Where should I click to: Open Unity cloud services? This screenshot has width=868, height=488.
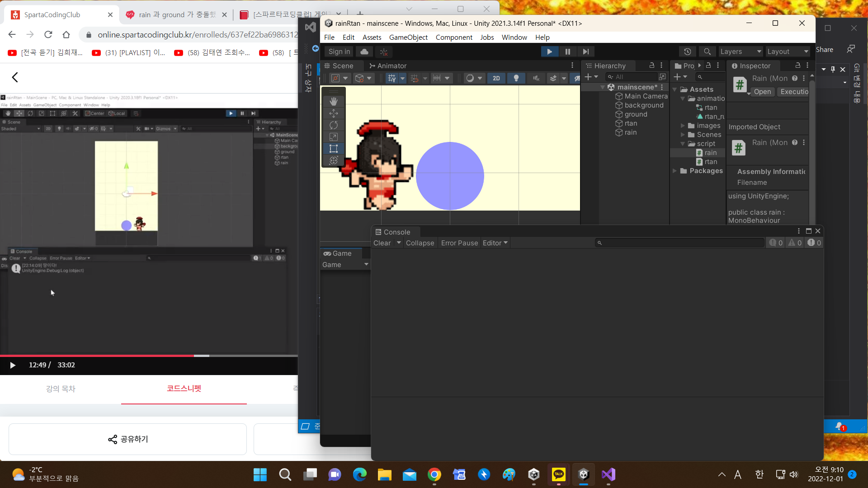364,52
